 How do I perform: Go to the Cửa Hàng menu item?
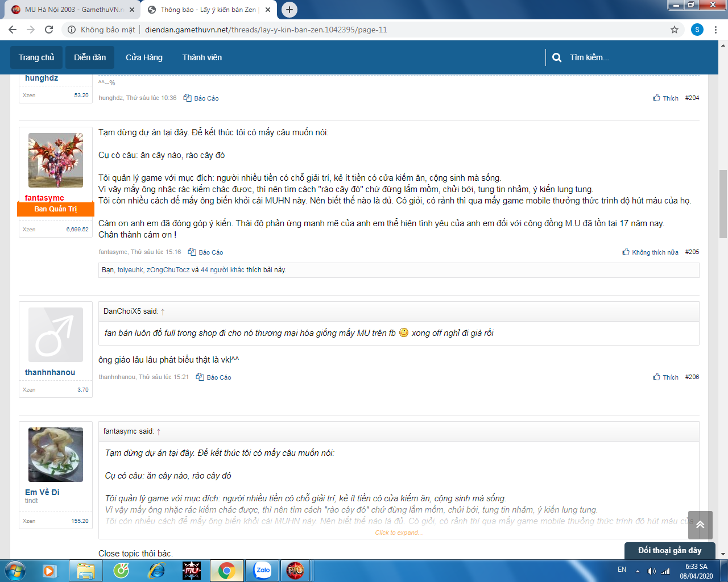coord(144,57)
